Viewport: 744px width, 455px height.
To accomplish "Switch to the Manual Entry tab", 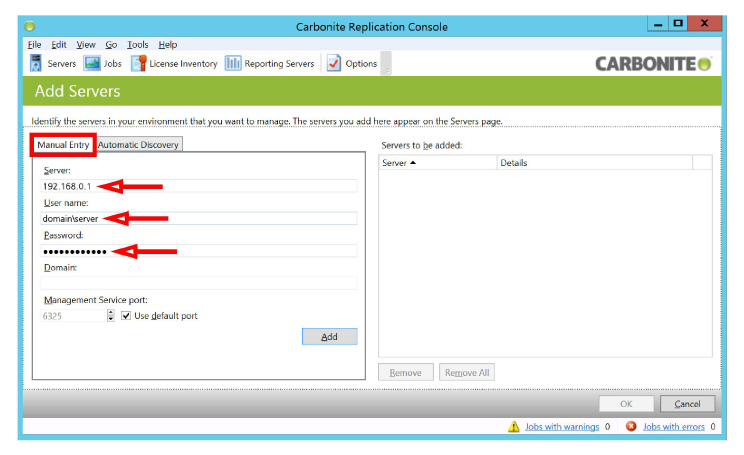I will pos(63,145).
